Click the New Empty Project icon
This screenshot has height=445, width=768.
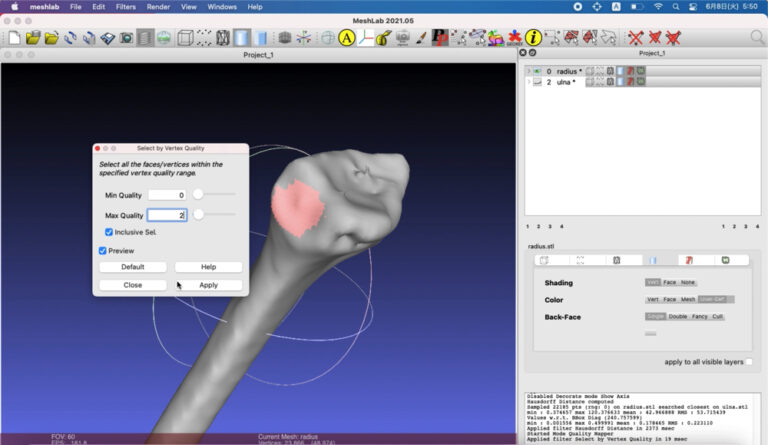coord(14,38)
